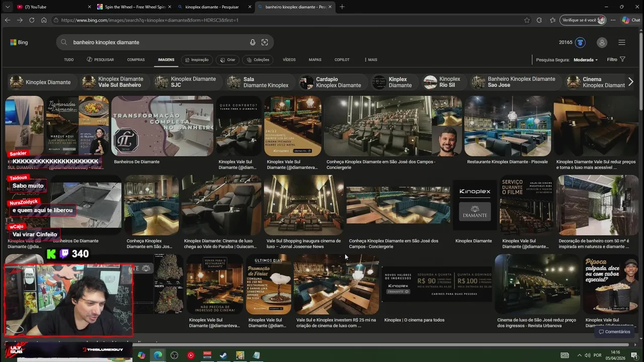The height and width of the screenshot is (362, 644).
Task: Open the Inspiração image feed button
Action: (196, 60)
